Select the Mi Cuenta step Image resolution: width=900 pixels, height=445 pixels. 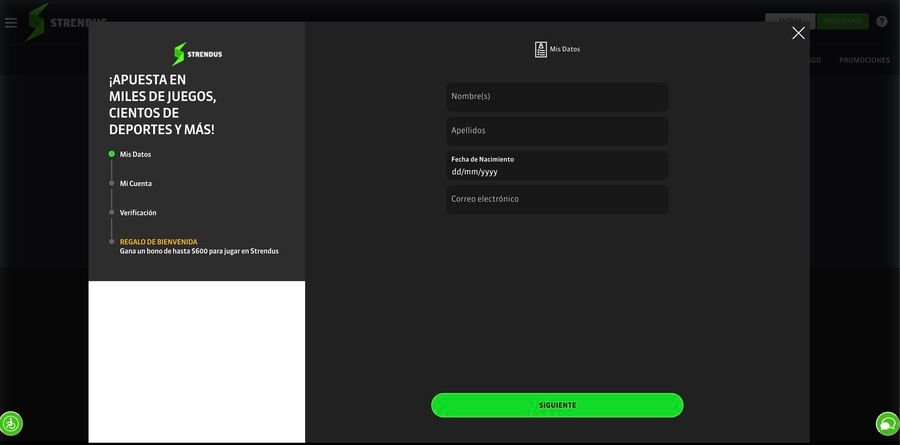click(135, 184)
